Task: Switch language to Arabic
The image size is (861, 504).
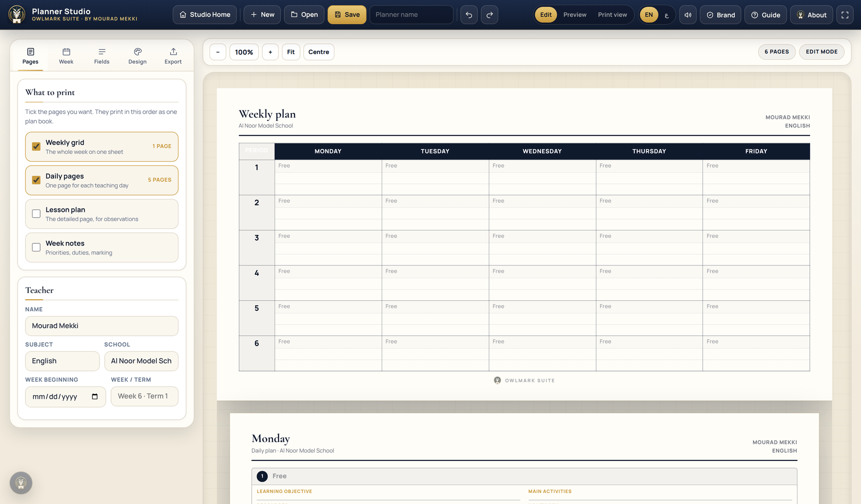Action: [x=666, y=15]
